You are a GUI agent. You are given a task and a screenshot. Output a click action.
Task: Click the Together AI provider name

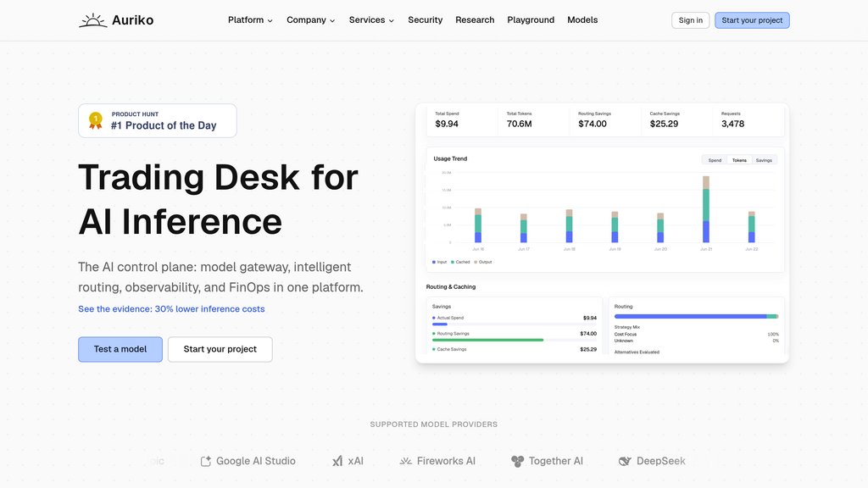[556, 461]
